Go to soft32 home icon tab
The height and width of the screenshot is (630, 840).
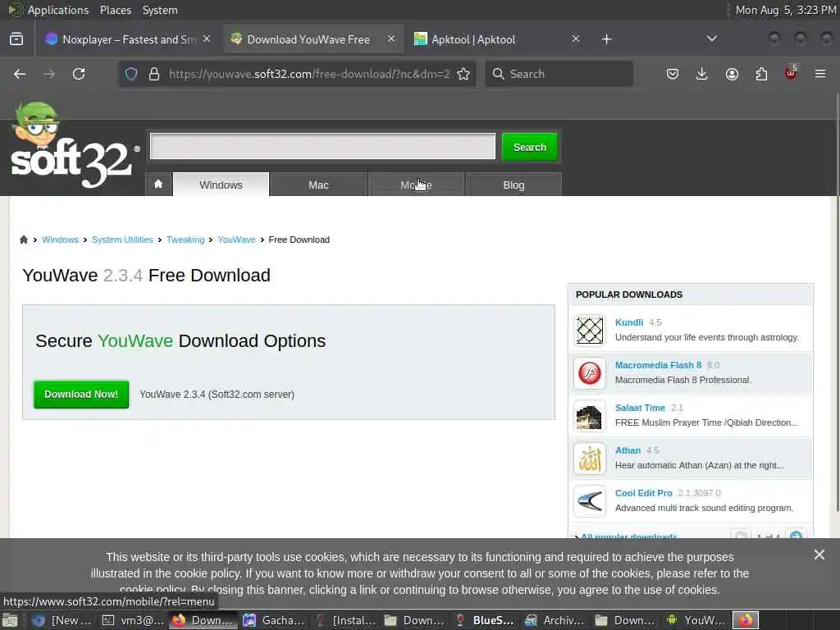158,185
